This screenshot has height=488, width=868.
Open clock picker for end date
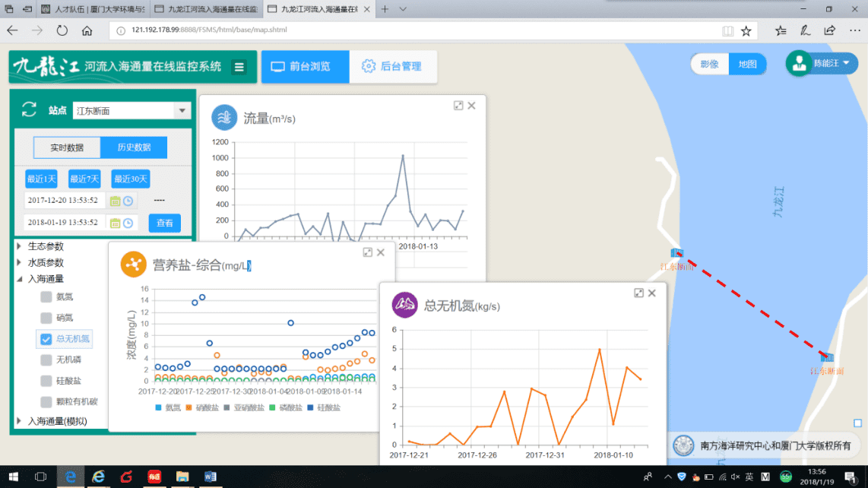(128, 223)
